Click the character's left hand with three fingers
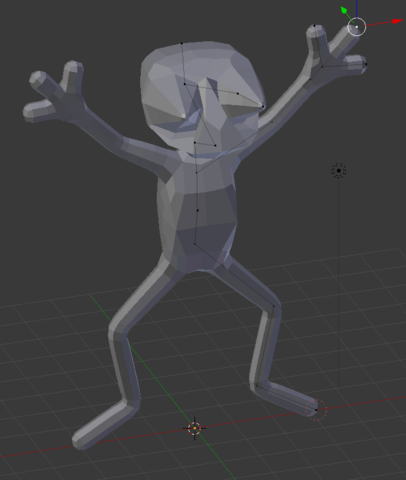This screenshot has height=480, width=406. click(x=55, y=92)
